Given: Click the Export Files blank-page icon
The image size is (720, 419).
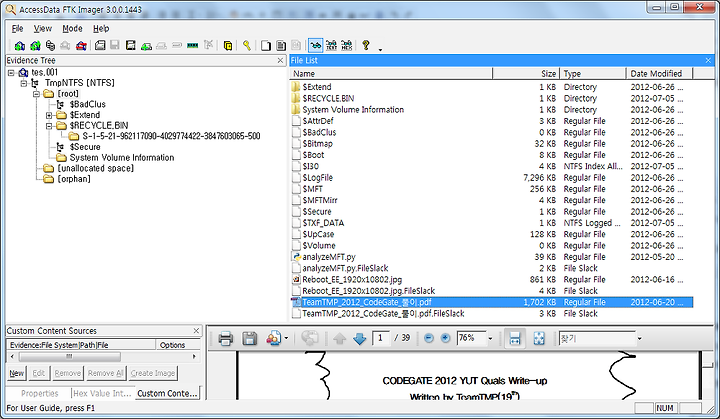Looking at the screenshot, I should [x=266, y=45].
